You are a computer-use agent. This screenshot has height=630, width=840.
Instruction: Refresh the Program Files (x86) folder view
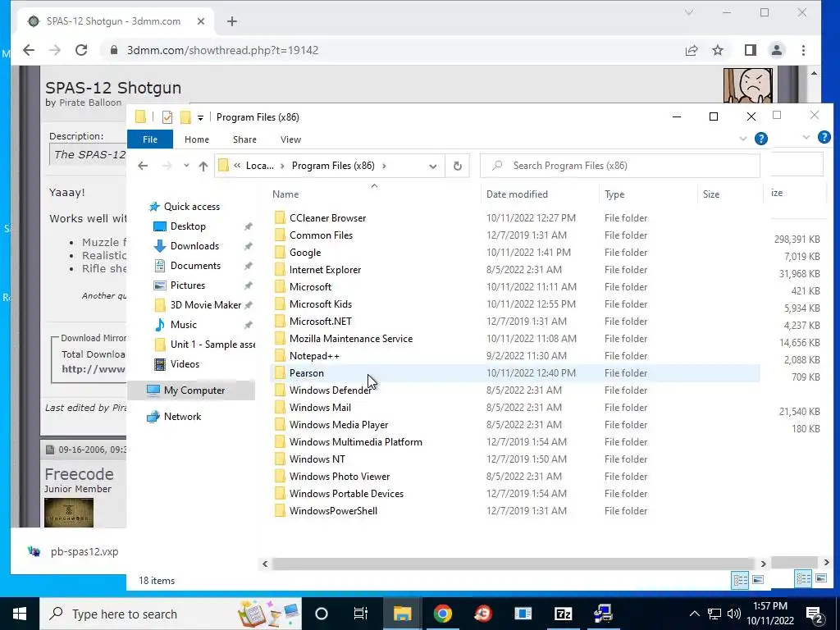pyautogui.click(x=458, y=166)
